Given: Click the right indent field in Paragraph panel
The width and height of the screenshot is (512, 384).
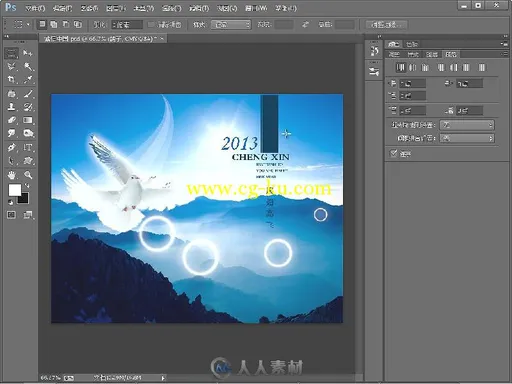Looking at the screenshot, I should click(469, 83).
